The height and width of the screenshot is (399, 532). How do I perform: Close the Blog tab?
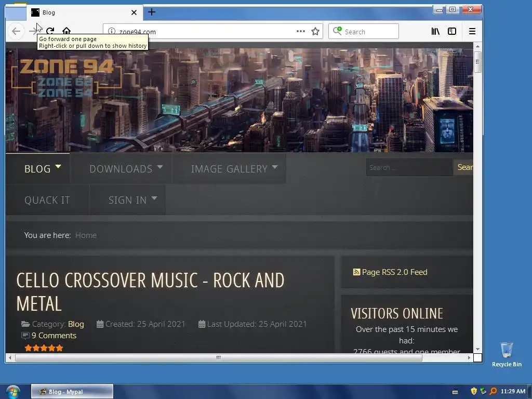point(134,12)
